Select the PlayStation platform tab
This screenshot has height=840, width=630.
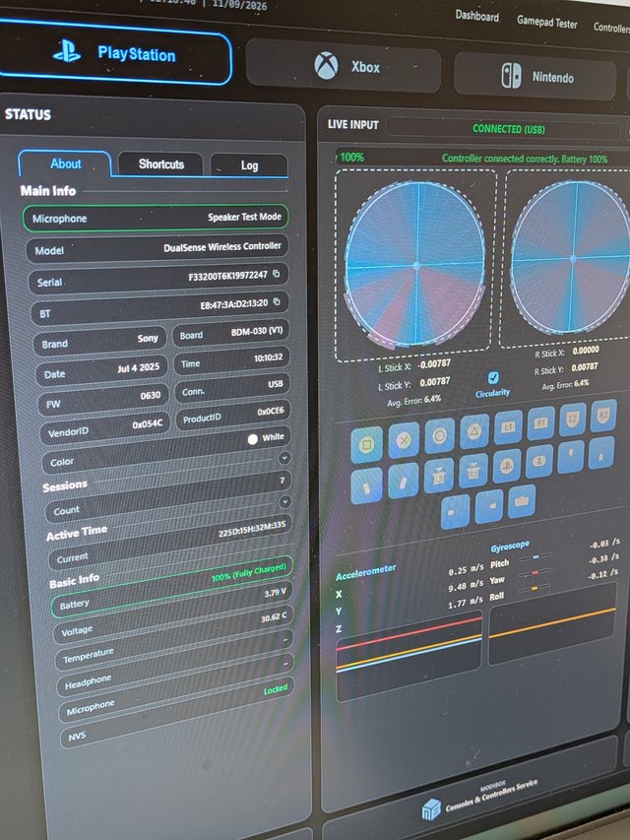click(113, 53)
